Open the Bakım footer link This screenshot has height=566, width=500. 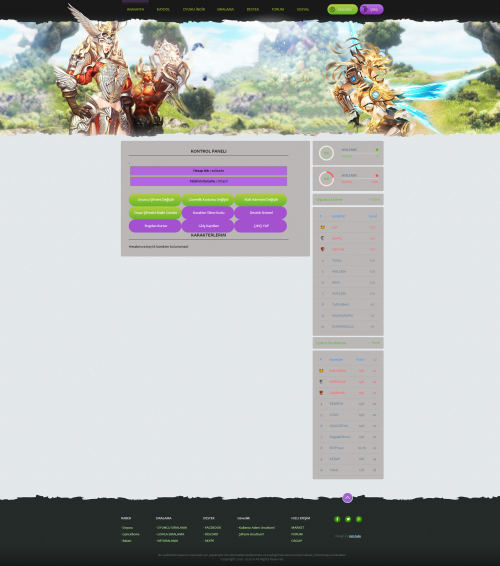click(126, 541)
